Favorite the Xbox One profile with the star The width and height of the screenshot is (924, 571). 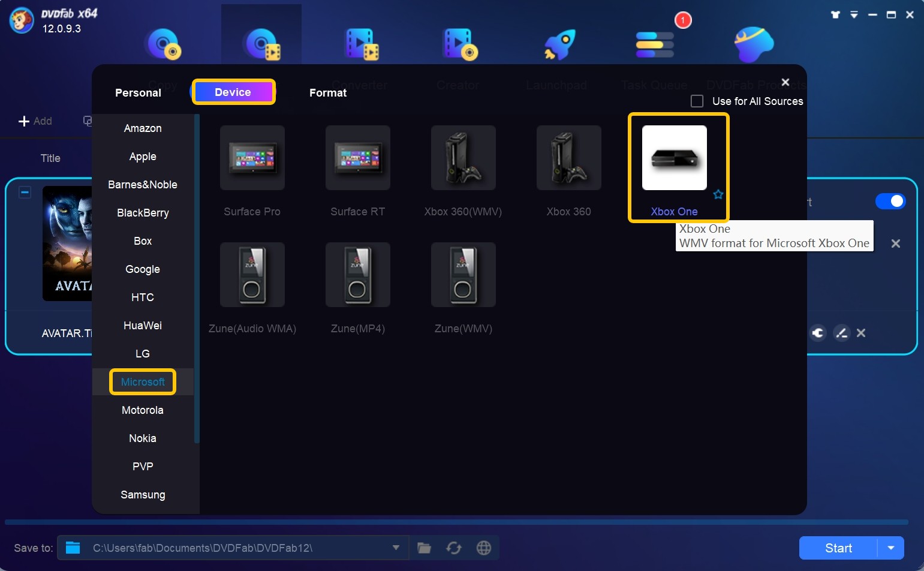(x=719, y=194)
